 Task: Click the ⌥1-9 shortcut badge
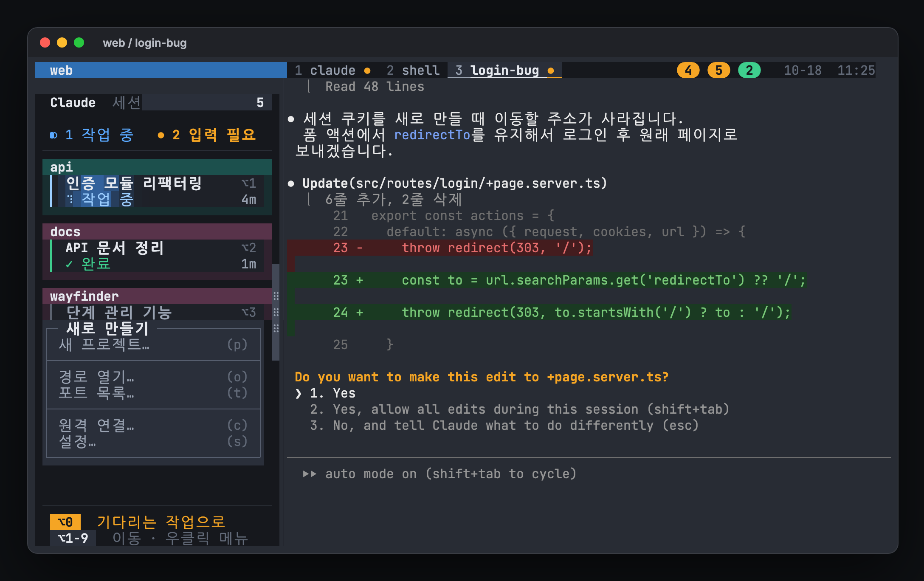[x=73, y=538]
